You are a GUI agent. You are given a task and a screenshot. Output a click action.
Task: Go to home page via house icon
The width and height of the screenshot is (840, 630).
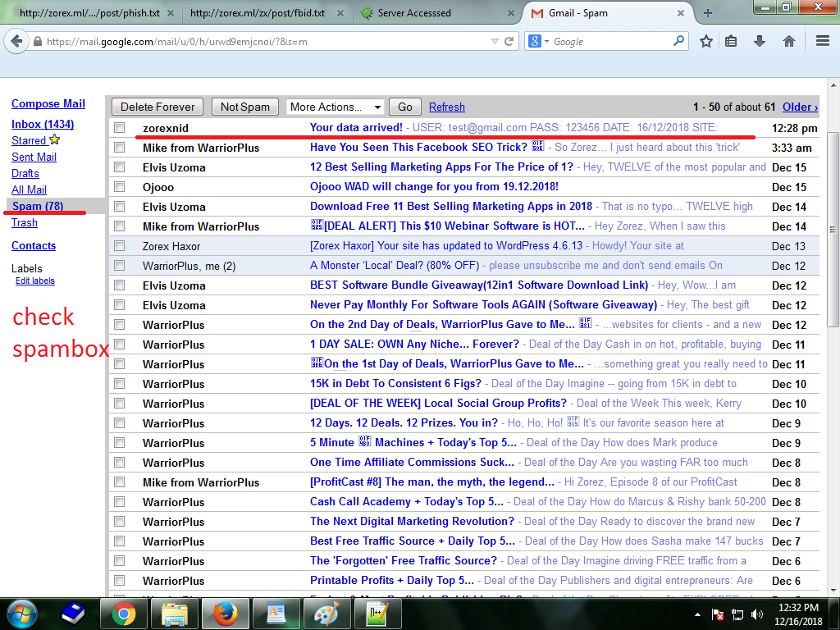(x=788, y=41)
